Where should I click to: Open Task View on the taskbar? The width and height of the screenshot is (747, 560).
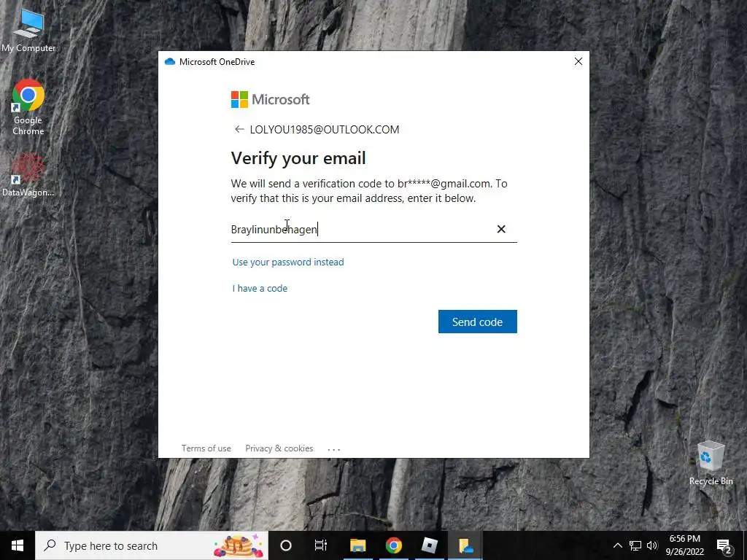click(x=321, y=545)
